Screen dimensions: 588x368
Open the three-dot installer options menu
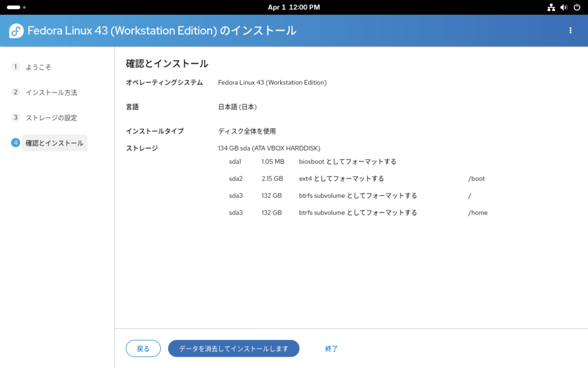[570, 30]
